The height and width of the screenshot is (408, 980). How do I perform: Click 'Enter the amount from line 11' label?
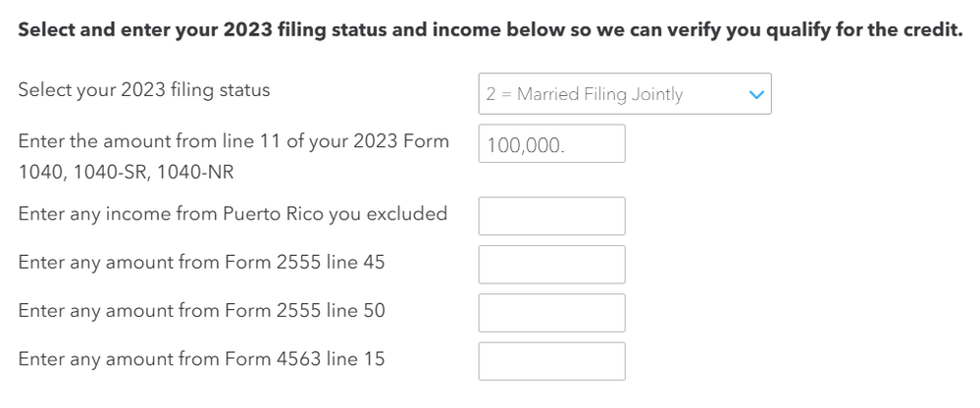[147, 141]
